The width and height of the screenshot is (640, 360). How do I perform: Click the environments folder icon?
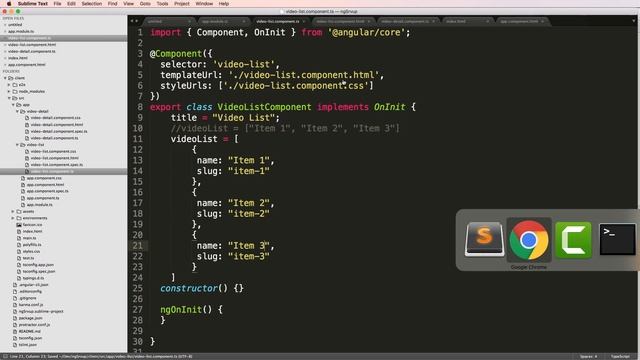[19, 218]
